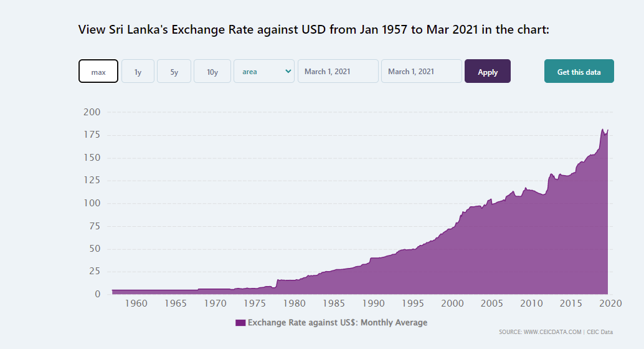Click the 200 label on the y-axis
The image size is (644, 349).
coord(92,112)
